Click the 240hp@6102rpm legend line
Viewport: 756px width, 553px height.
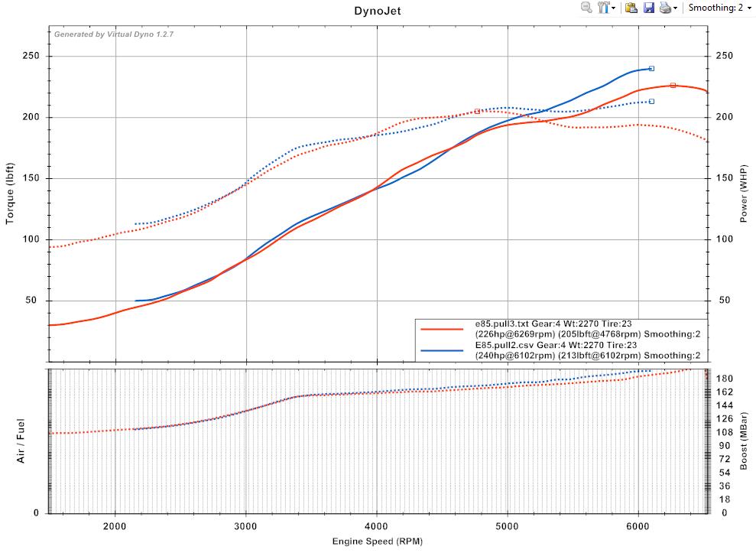tap(588, 356)
